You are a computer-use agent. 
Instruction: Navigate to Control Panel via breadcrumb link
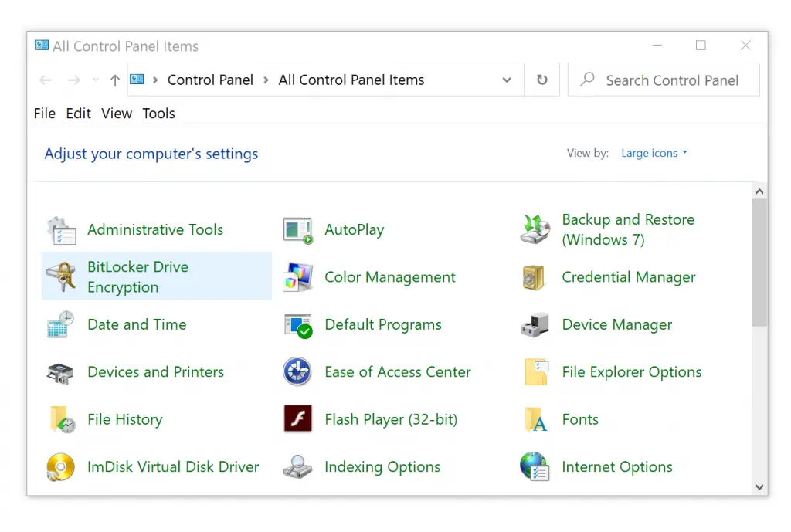coord(210,80)
